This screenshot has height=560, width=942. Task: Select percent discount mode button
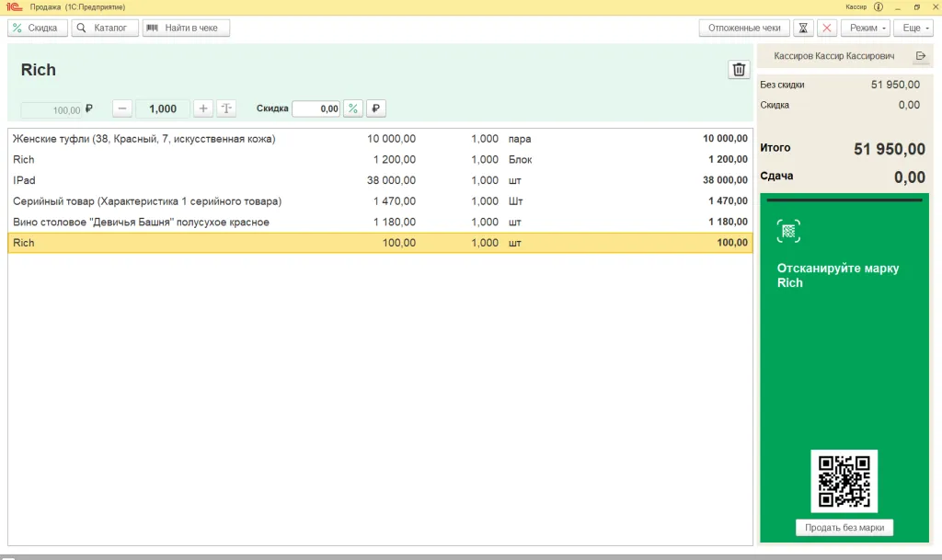pos(353,109)
